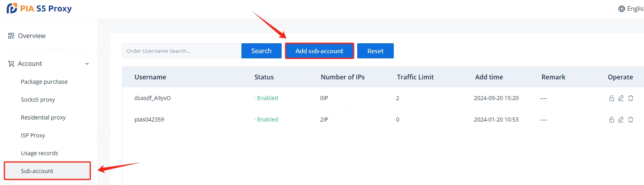View Usage records
This screenshot has height=185, width=644.
tap(39, 153)
